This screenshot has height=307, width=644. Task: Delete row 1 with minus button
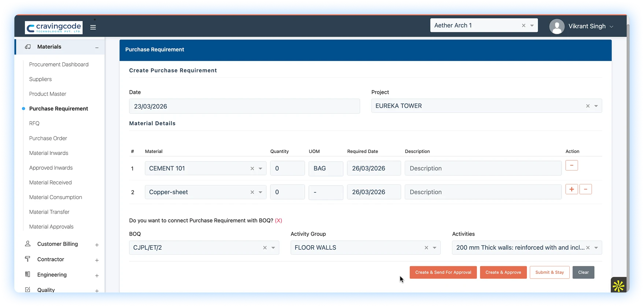coord(571,165)
